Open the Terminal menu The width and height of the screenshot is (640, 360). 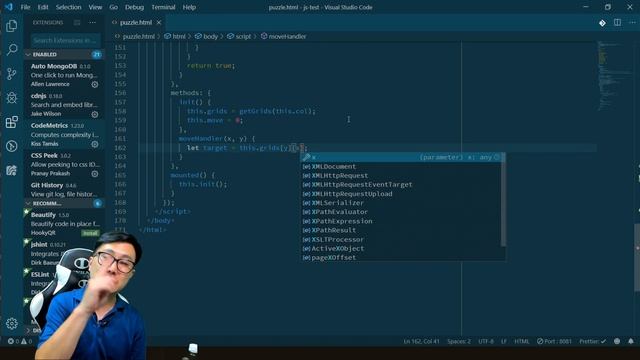point(163,7)
